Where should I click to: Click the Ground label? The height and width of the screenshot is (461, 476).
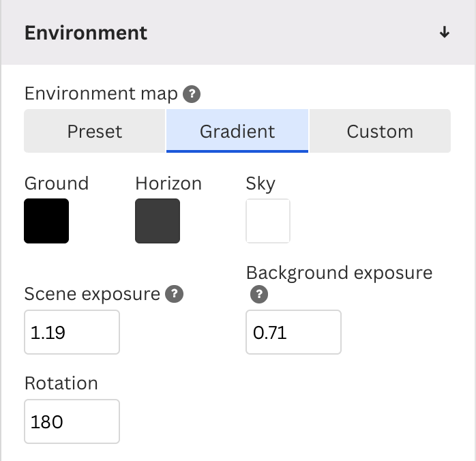[x=57, y=183]
